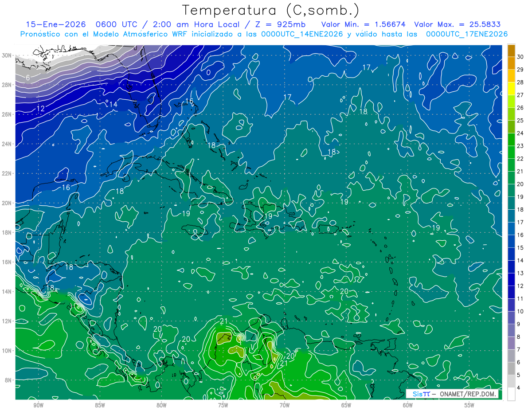
Task: Pick the blue swatch between 15 and 16
Action: click(511, 242)
